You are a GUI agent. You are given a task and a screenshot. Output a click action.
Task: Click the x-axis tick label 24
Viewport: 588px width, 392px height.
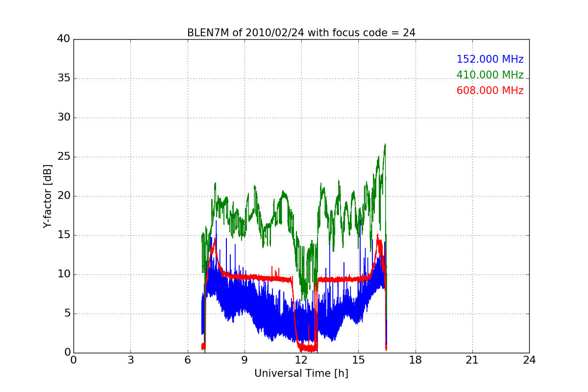pyautogui.click(x=529, y=360)
